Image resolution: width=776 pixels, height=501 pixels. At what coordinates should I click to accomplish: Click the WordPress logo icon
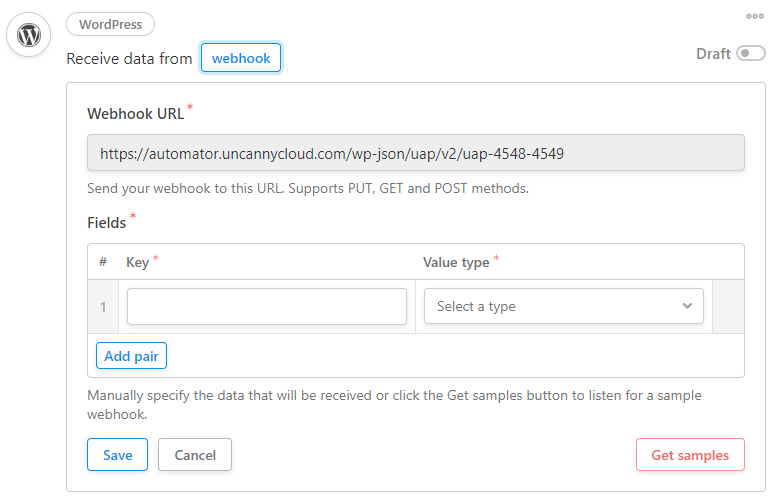(x=29, y=35)
